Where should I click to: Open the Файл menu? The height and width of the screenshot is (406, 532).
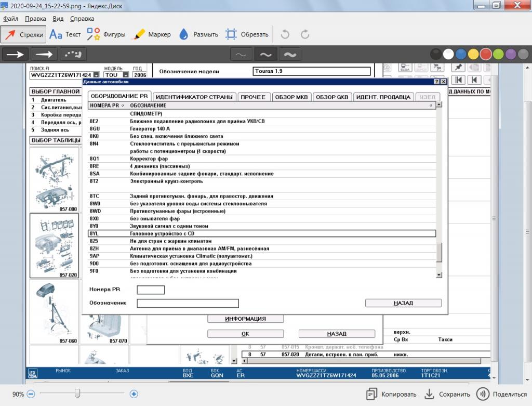(10, 19)
